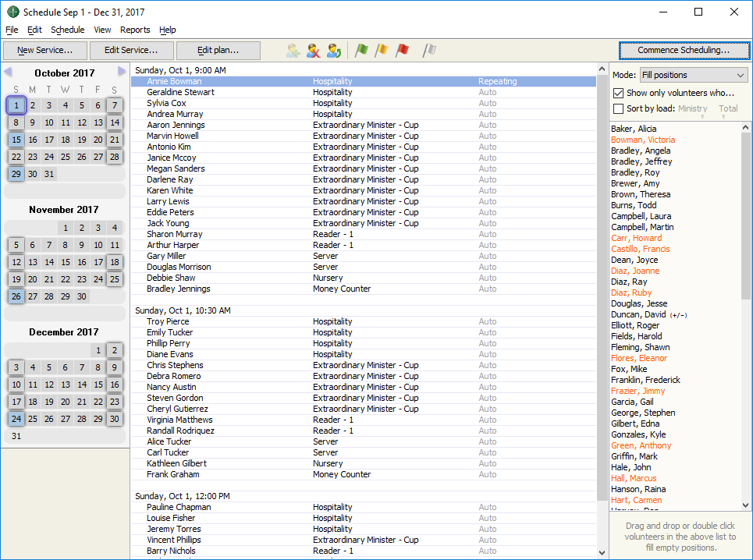Click the 'New Service...' button

point(44,51)
